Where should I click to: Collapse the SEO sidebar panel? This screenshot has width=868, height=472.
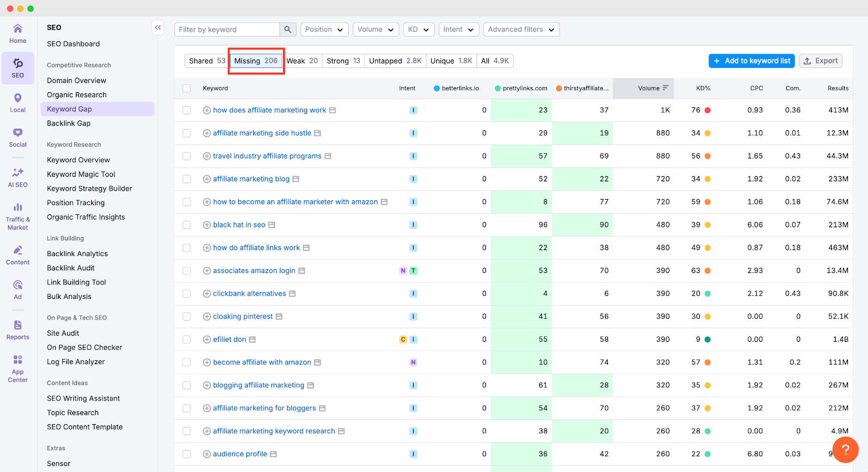tap(158, 28)
